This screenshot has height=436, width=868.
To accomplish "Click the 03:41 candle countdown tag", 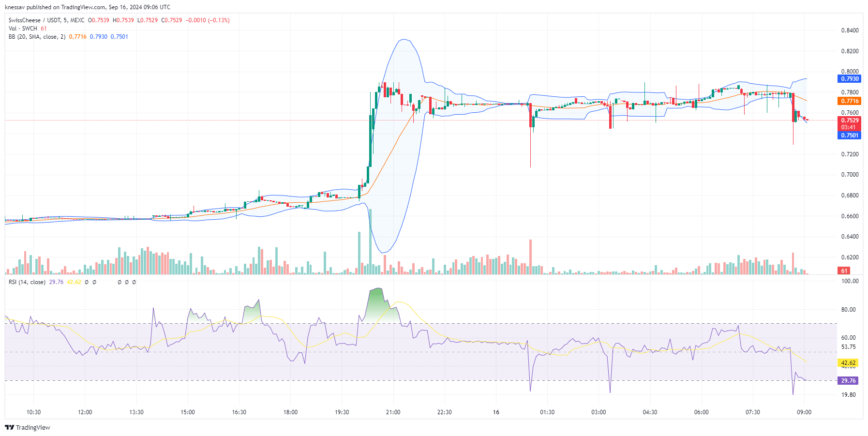I will point(849,127).
